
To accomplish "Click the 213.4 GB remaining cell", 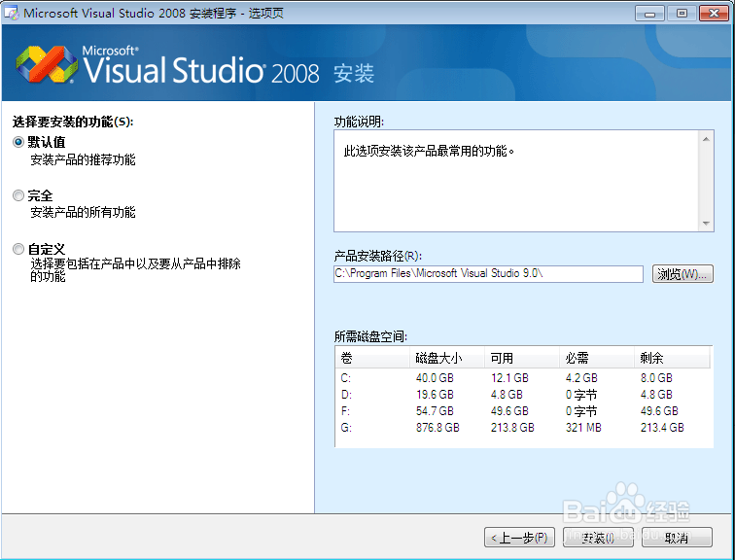I will (662, 428).
